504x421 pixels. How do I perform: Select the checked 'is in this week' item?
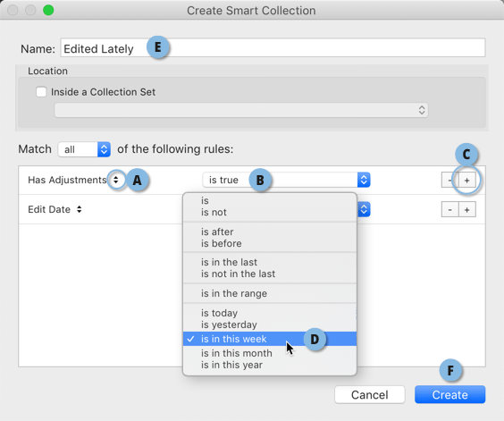point(270,339)
